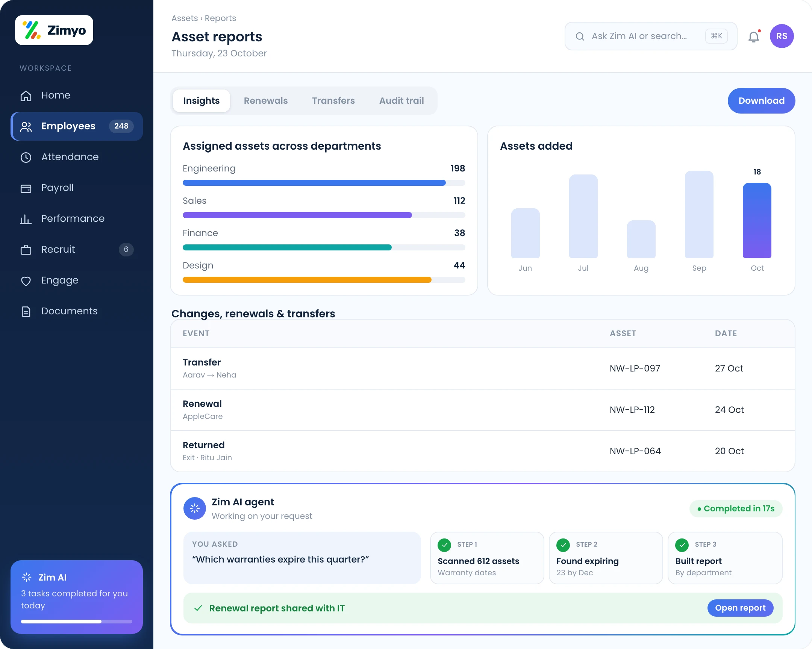Select the Sep bar in Assets added chart

pos(699,214)
